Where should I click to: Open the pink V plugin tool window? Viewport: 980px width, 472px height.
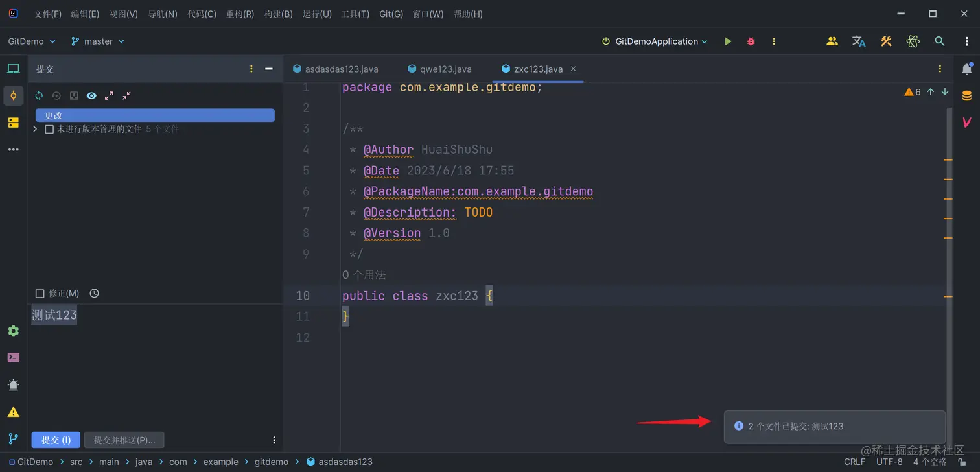coord(966,122)
